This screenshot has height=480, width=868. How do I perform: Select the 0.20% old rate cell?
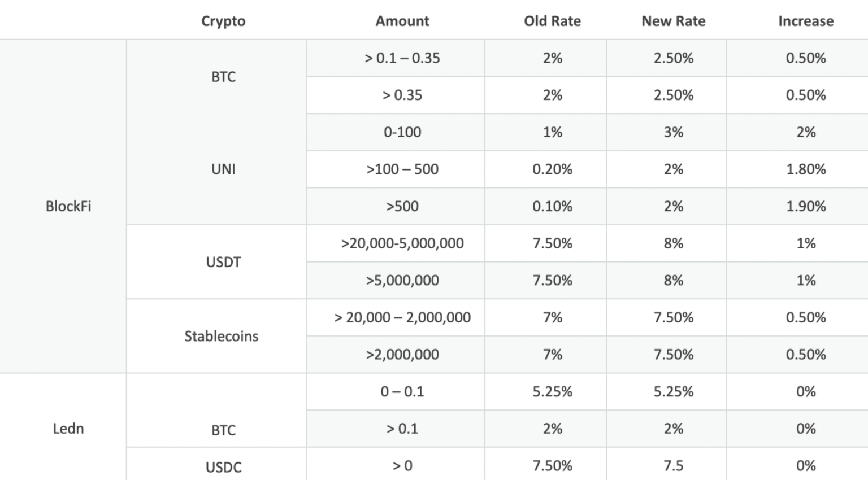[552, 169]
